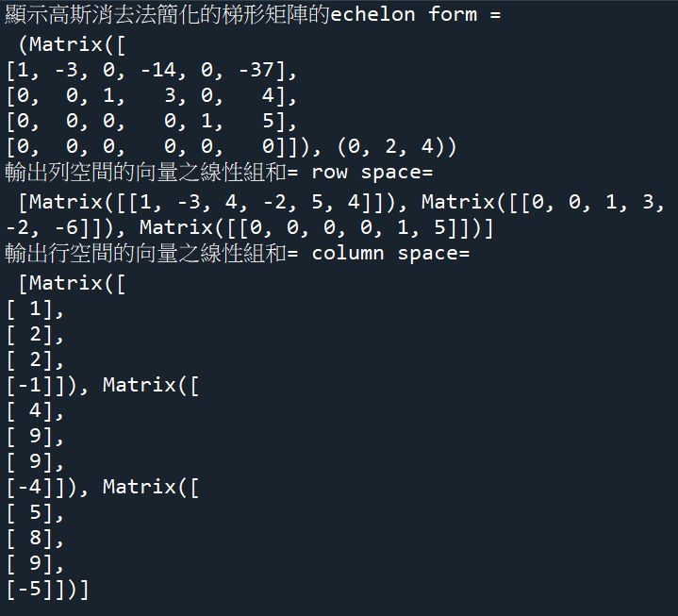The image size is (678, 616).
Task: Click the third column vector entry 8
Action: point(35,539)
